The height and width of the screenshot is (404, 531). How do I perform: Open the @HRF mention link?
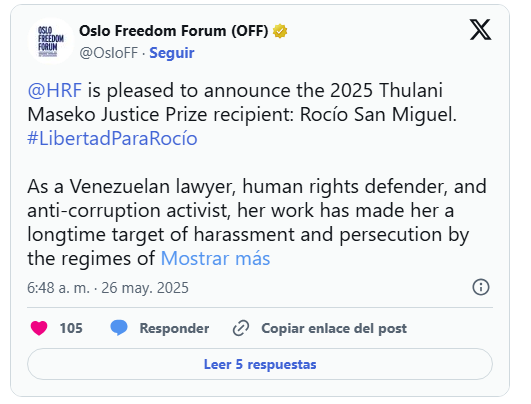(55, 90)
